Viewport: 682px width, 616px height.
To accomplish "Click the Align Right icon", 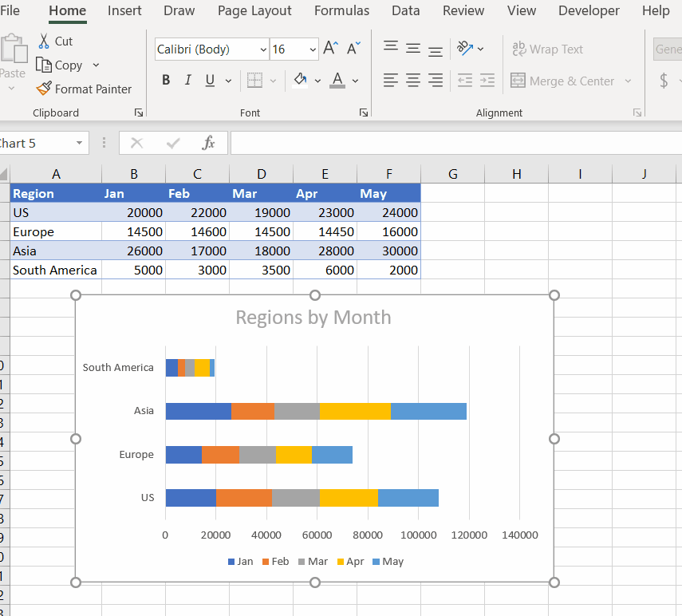I will click(435, 80).
